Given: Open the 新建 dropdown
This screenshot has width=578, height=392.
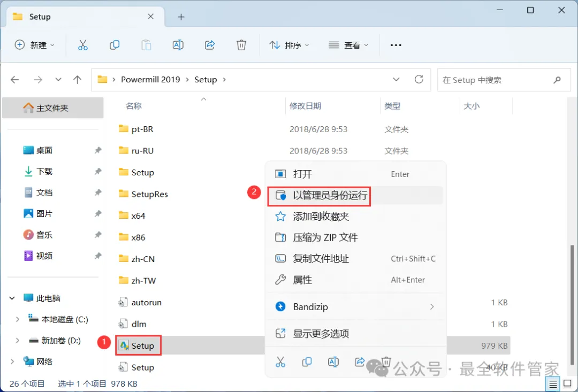Looking at the screenshot, I should pos(34,45).
